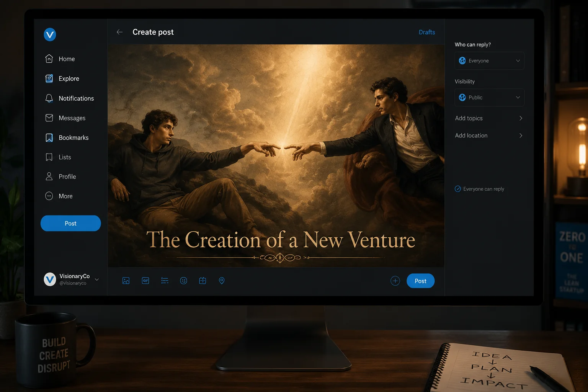This screenshot has height=392, width=588.
Task: Toggle the Everyone can reply checkmark
Action: [x=458, y=189]
